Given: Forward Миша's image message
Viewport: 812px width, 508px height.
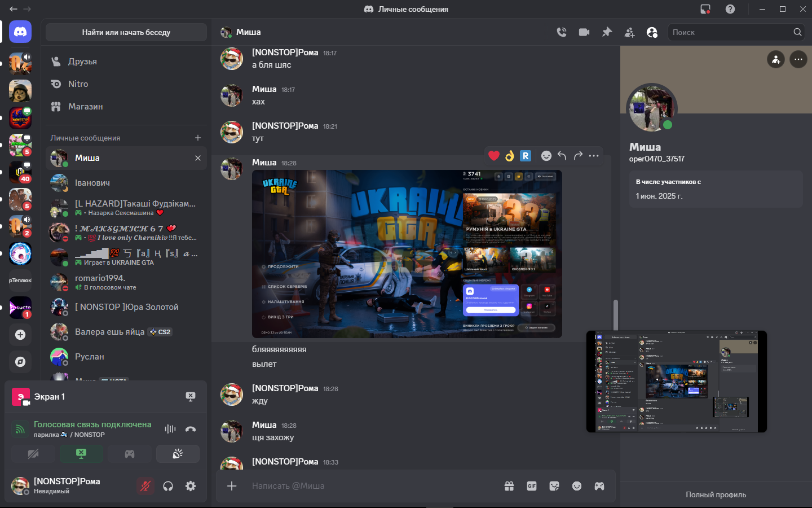Looking at the screenshot, I should click(578, 156).
